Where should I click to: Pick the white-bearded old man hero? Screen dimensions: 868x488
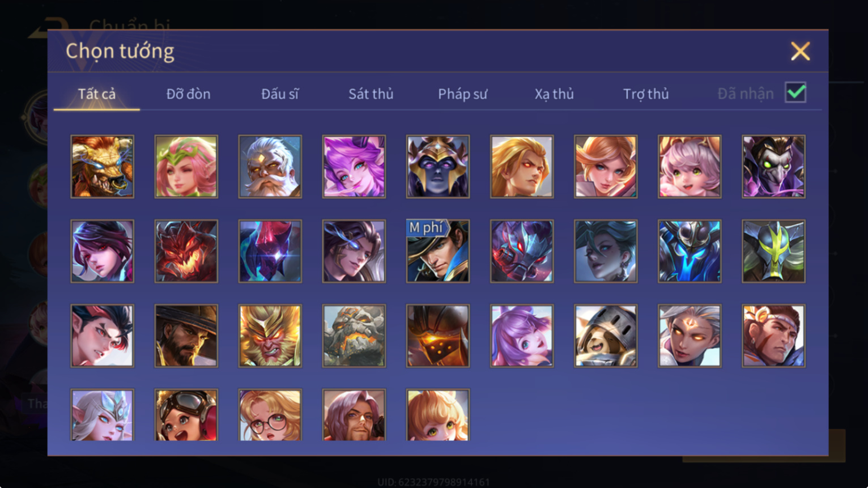point(270,167)
